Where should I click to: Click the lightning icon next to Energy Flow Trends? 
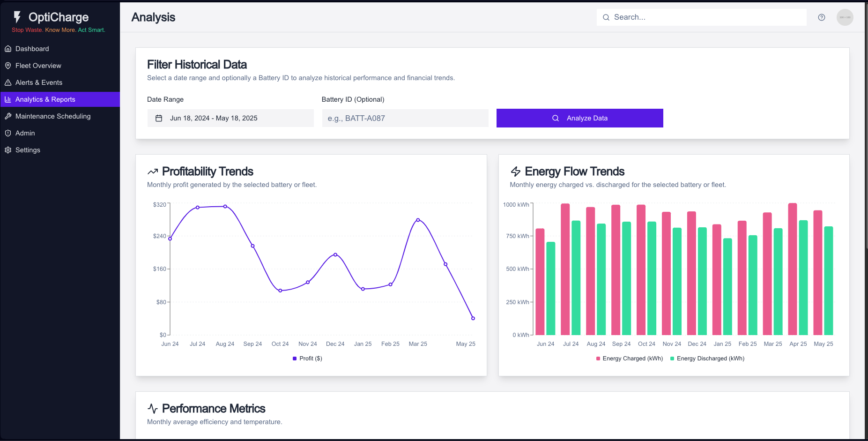[x=517, y=171]
